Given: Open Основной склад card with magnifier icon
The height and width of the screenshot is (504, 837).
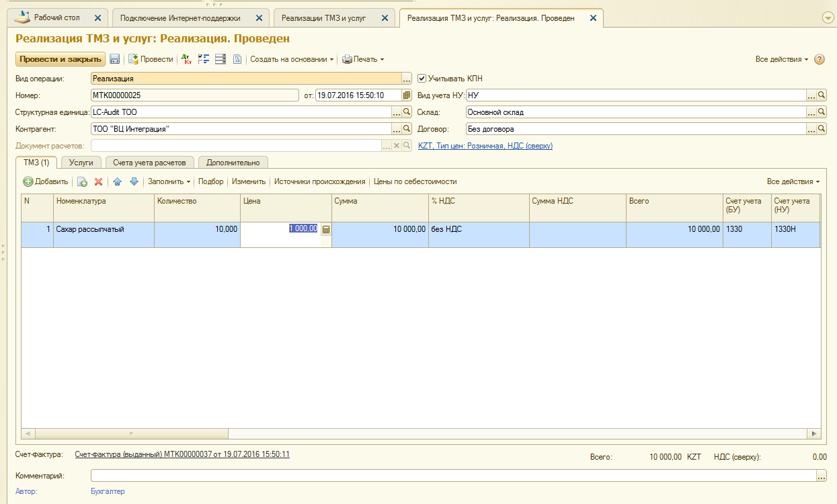Looking at the screenshot, I should point(822,112).
